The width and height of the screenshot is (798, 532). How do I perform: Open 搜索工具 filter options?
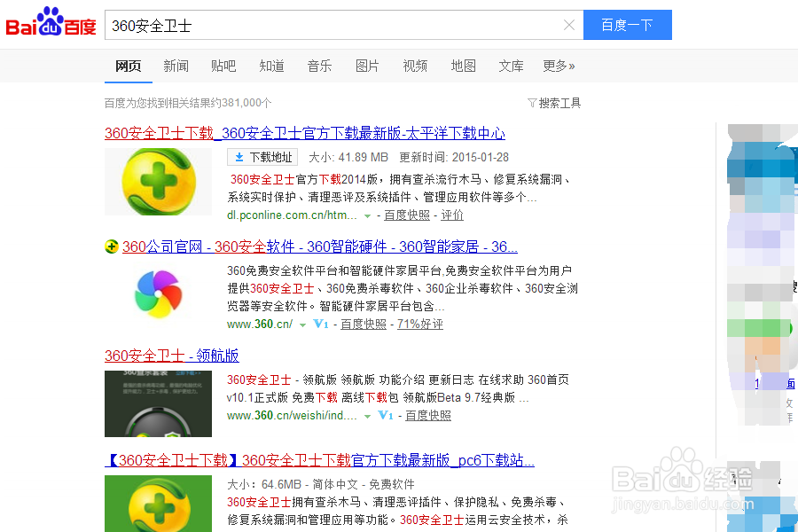coord(554,104)
